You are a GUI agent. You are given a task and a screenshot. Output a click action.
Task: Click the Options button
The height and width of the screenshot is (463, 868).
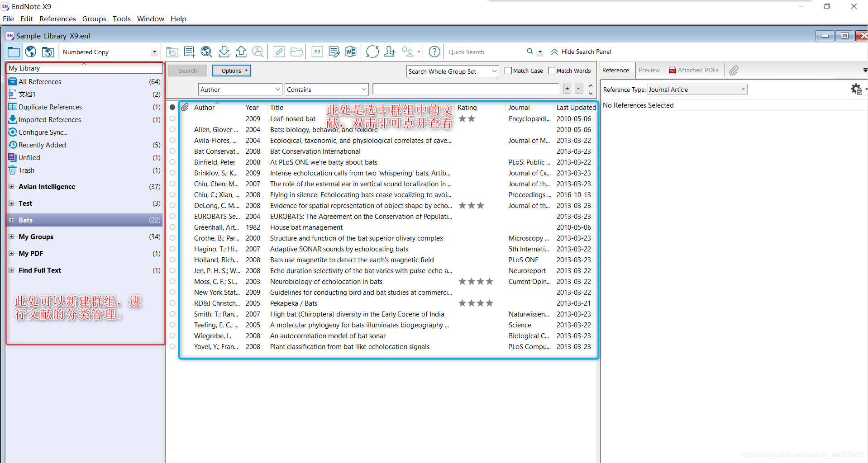(x=232, y=71)
